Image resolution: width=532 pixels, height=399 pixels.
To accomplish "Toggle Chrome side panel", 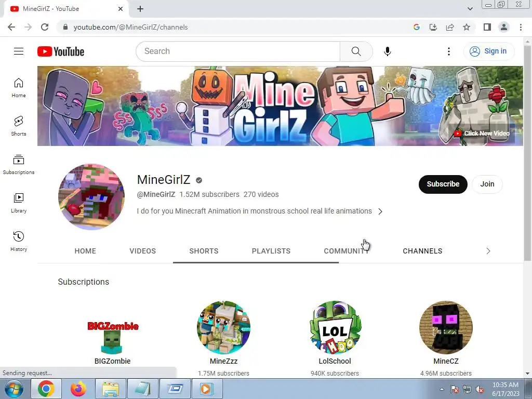I will pyautogui.click(x=487, y=27).
